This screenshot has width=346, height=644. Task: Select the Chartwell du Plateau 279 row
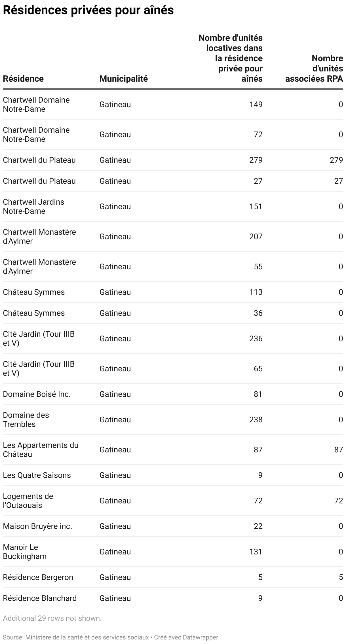(x=173, y=160)
